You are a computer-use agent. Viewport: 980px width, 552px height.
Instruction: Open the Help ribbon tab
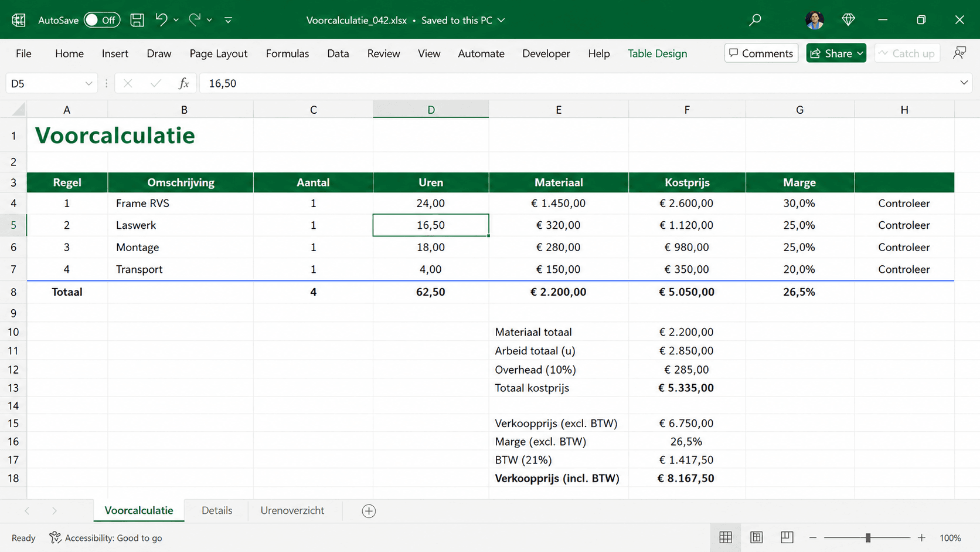tap(599, 53)
